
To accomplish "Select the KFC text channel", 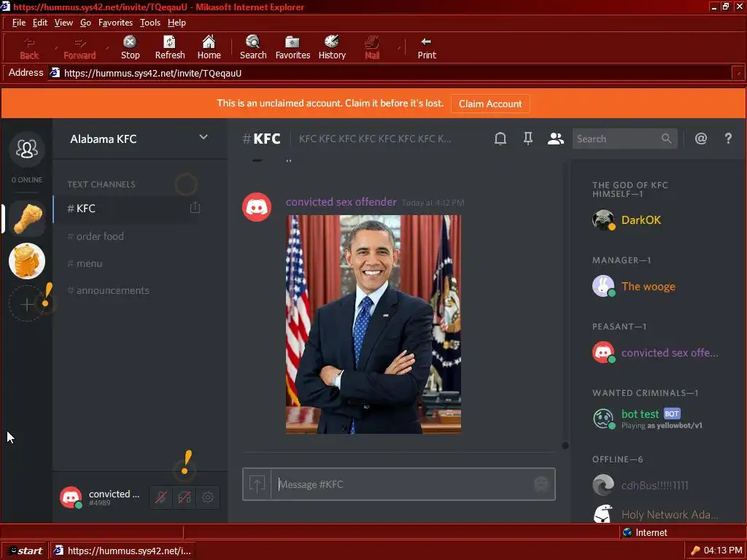I will pos(127,209).
